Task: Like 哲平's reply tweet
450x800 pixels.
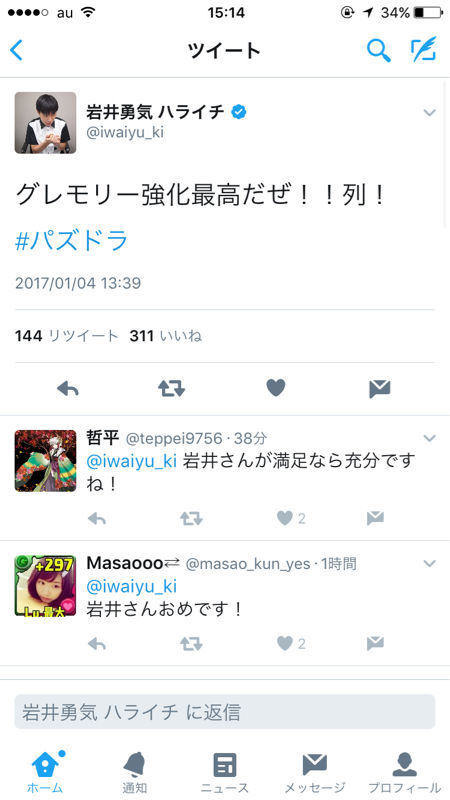Action: tap(291, 519)
